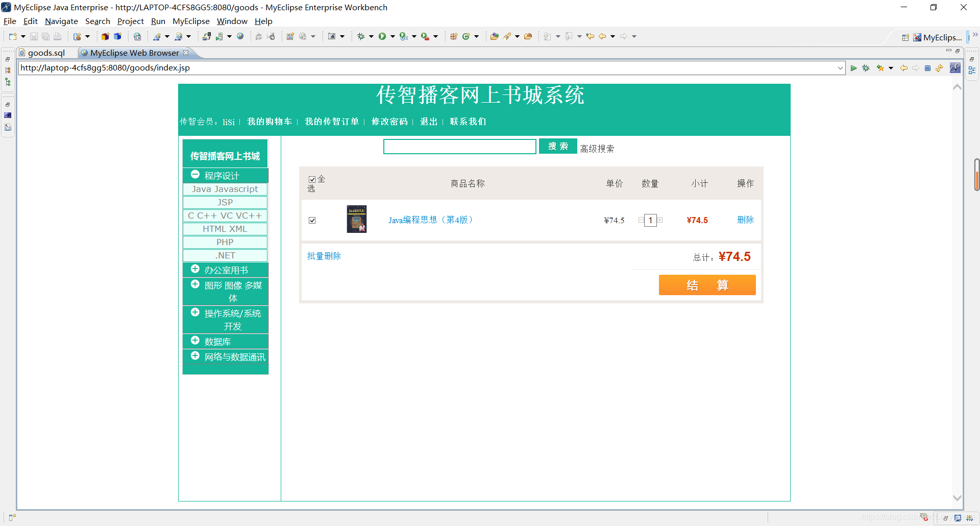This screenshot has height=526, width=980.
Task: Uncheck the 全选 select-all checkbox
Action: (312, 180)
